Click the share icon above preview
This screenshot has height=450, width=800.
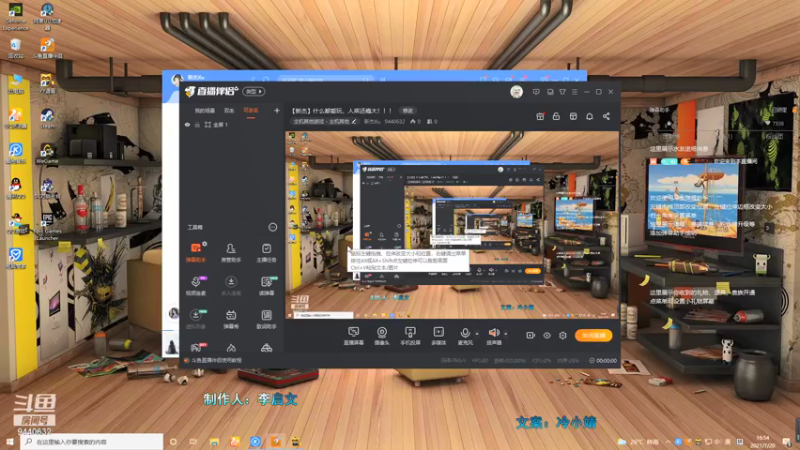606,116
